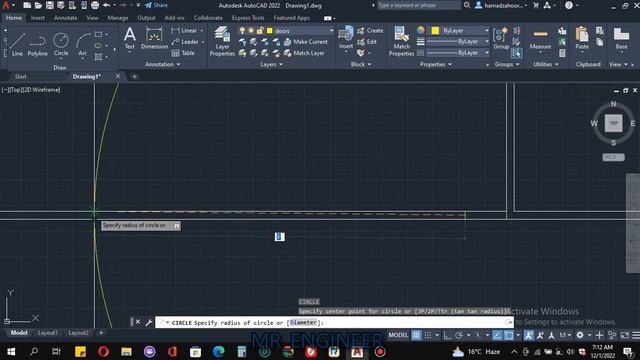Click the command line customize wrench icon
Image resolution: width=640 pixels, height=360 pixels.
click(149, 322)
